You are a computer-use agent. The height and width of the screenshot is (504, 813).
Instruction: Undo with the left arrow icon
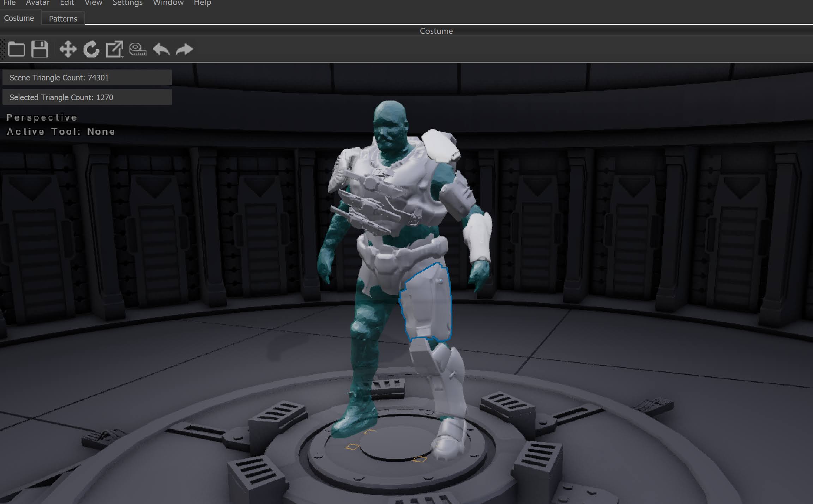(161, 49)
